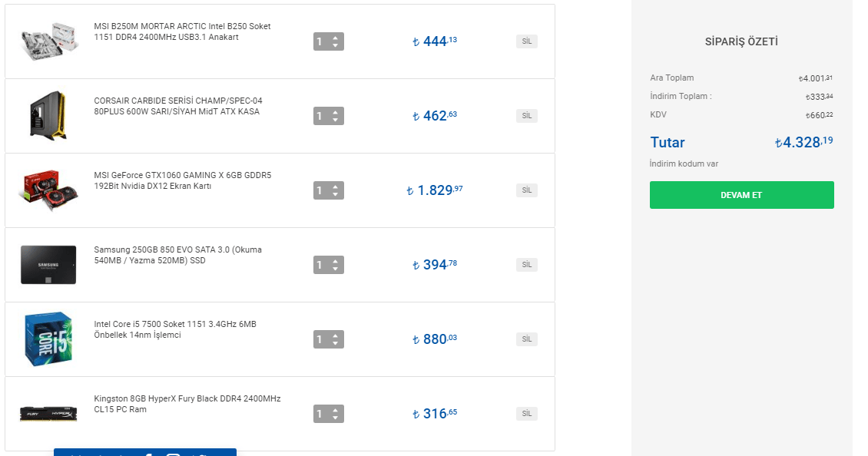Click the Corsair Carbide case product image
Viewport: 868px width, 456px height.
point(49,116)
